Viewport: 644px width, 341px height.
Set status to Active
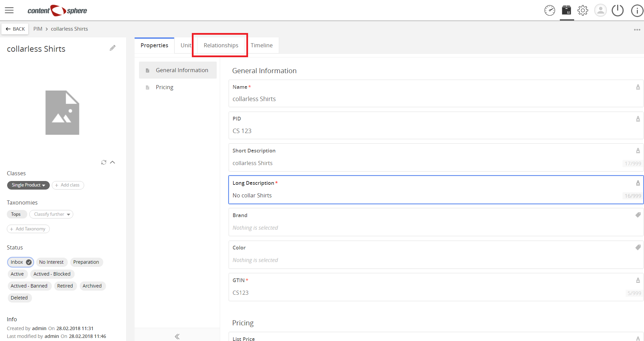[17, 274]
